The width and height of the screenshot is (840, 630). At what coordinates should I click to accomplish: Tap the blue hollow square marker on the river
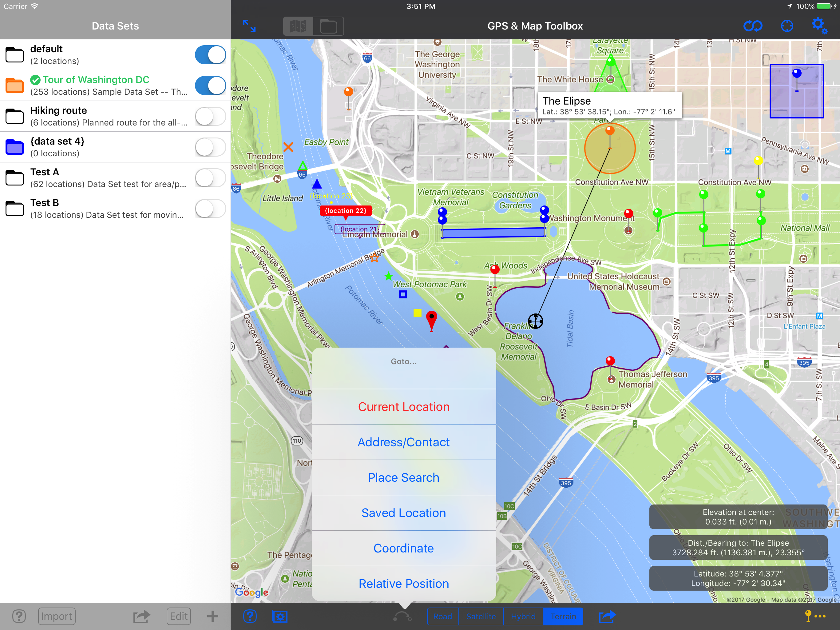click(x=403, y=294)
